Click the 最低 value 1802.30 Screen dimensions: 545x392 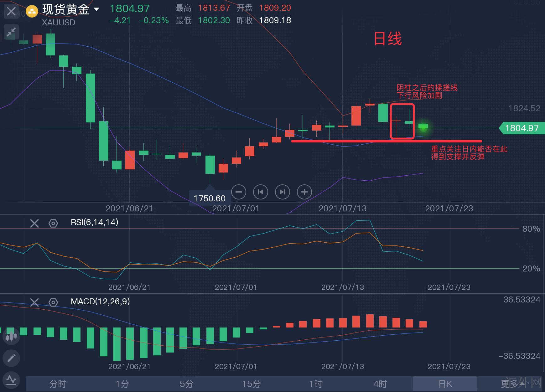click(x=214, y=20)
